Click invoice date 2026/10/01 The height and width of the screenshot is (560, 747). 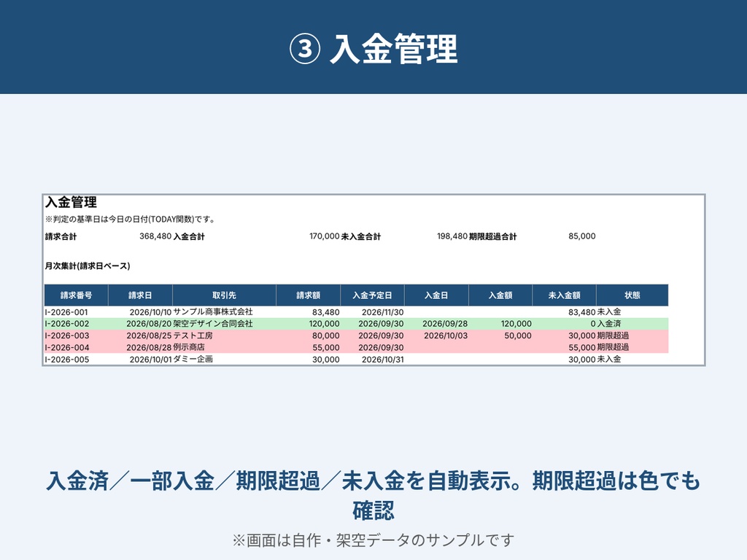(x=150, y=359)
